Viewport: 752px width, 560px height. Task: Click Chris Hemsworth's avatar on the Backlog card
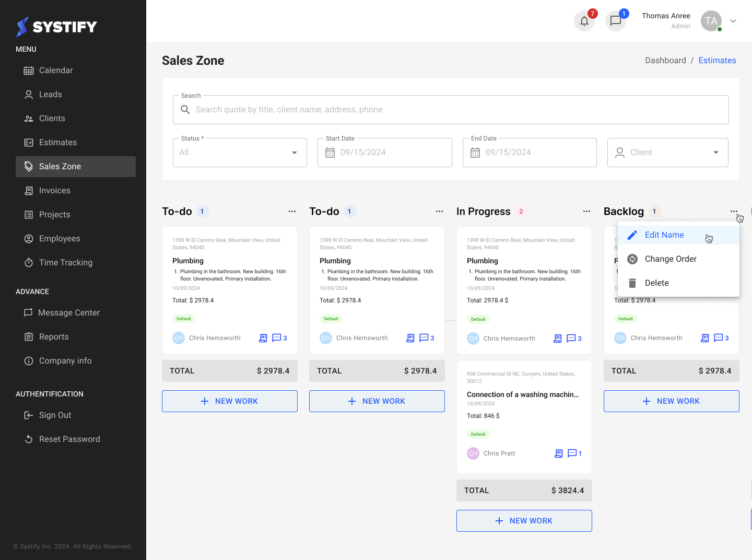[x=620, y=338]
